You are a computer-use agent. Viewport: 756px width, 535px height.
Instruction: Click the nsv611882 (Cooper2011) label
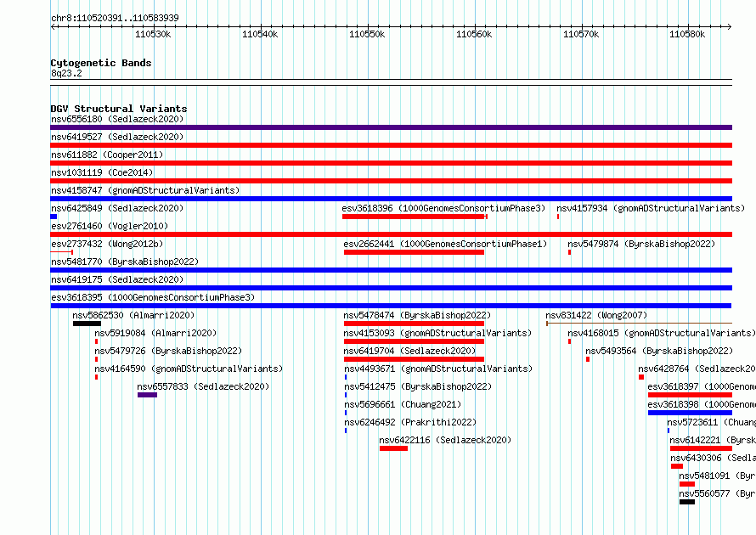click(107, 155)
